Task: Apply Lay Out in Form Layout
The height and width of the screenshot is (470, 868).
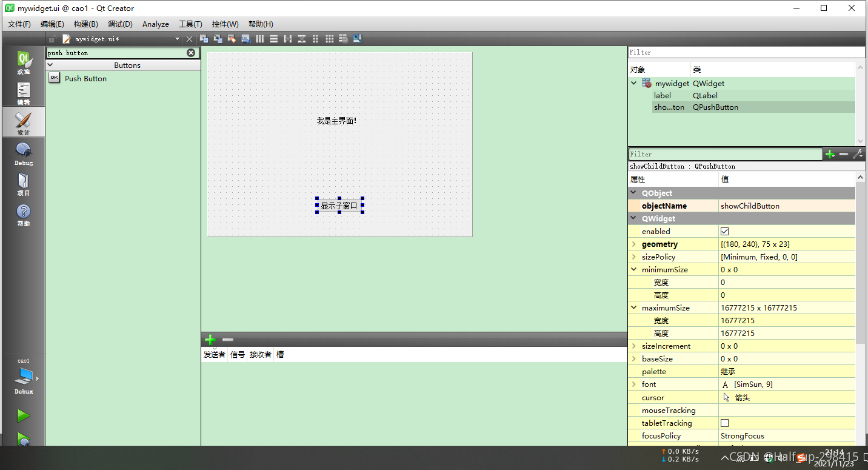Action: click(x=316, y=39)
